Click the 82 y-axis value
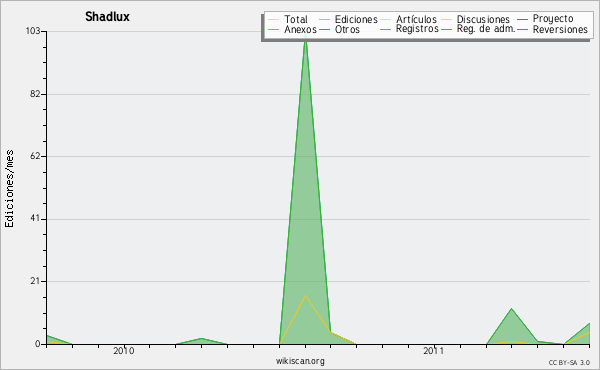 click(x=35, y=94)
